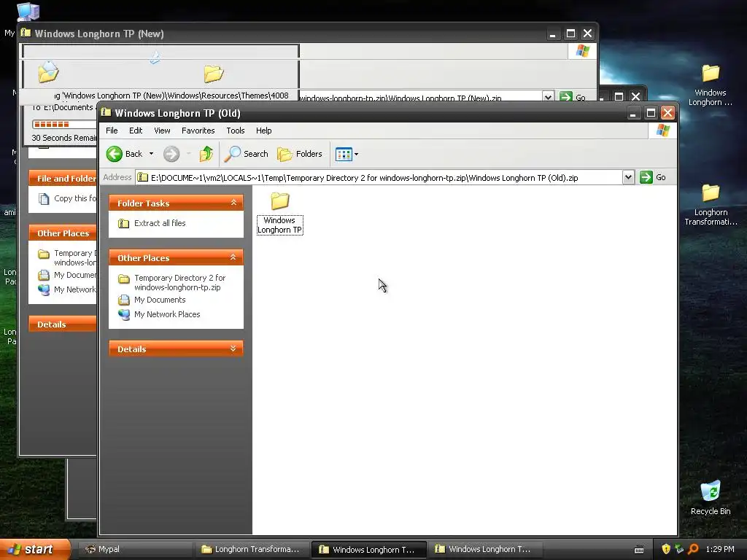Click File and Folder Tasks header in New window
This screenshot has height=560, width=747.
click(63, 179)
